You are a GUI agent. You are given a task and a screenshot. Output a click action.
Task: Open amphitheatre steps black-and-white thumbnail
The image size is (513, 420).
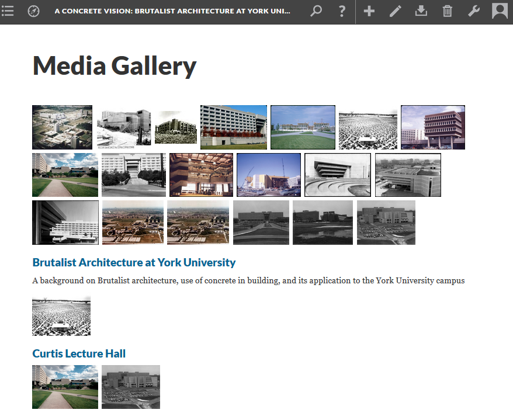click(x=338, y=175)
